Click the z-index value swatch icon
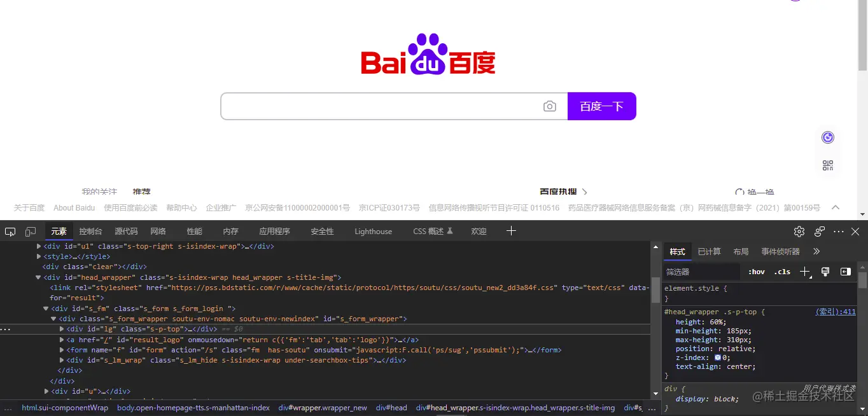 click(x=718, y=357)
